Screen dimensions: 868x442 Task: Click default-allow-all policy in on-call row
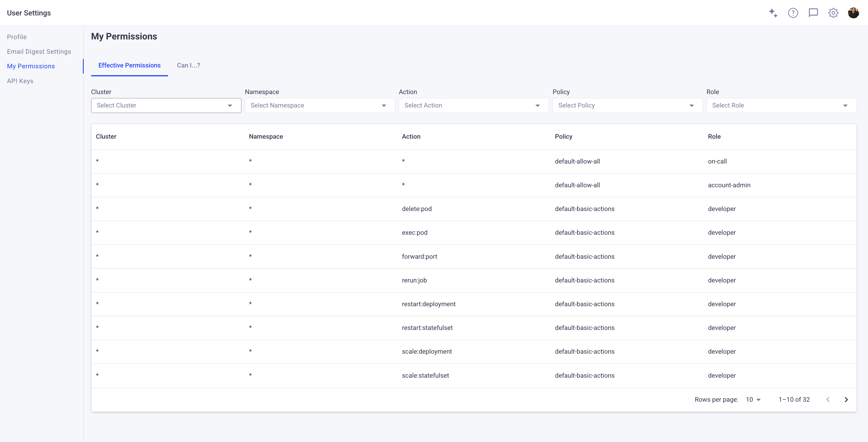577,162
